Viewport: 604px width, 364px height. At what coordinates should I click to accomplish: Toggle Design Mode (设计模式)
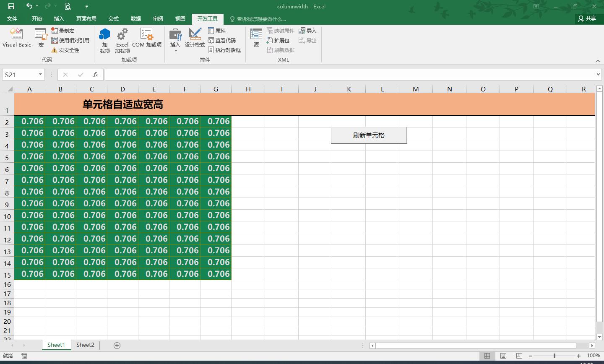point(195,38)
